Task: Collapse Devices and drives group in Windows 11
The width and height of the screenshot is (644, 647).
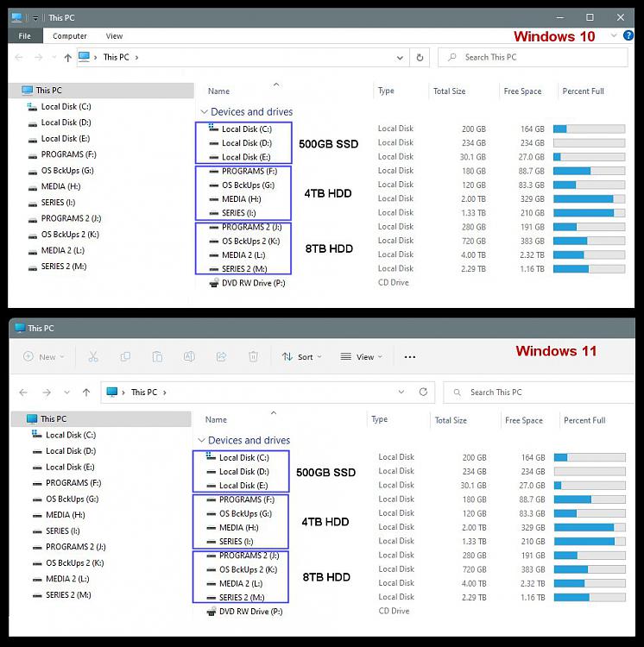Action: (201, 440)
